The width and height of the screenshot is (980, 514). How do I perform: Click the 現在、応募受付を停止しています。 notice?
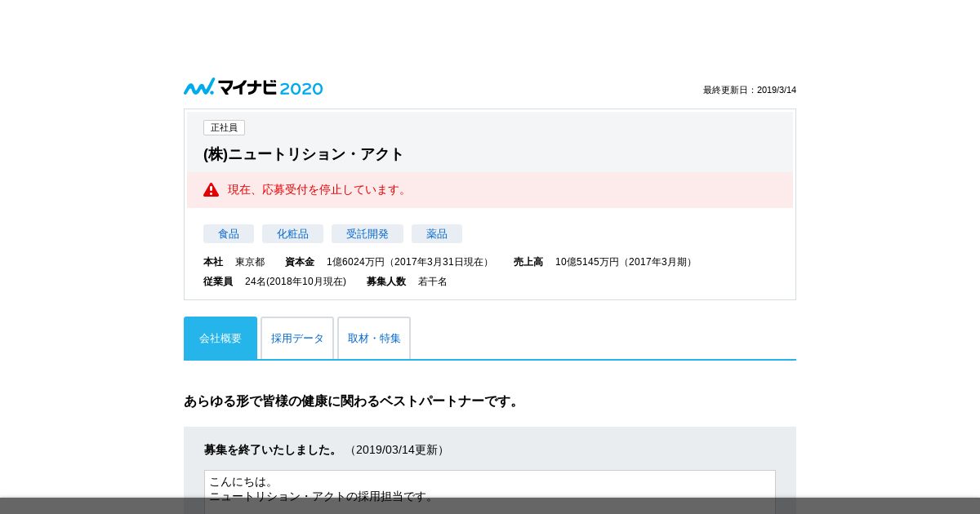318,189
